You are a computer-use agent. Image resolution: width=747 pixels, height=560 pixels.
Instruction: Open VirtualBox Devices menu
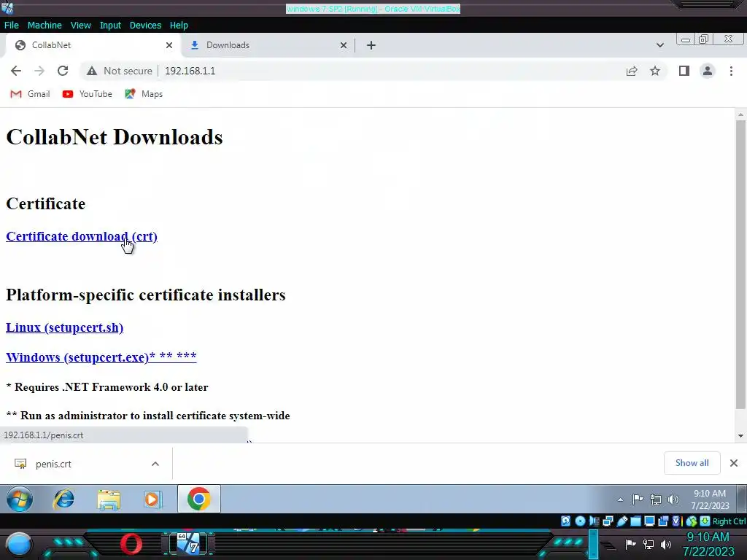[145, 26]
